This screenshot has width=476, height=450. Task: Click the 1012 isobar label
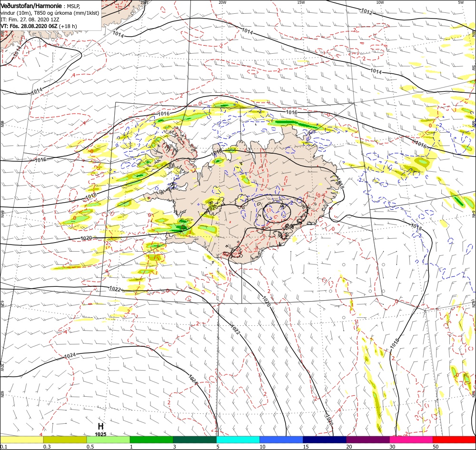click(x=367, y=11)
